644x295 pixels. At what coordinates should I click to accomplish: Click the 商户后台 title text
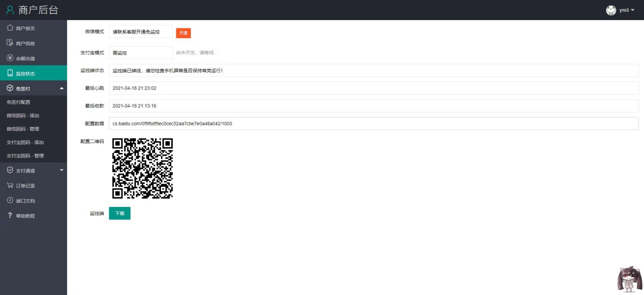point(38,10)
